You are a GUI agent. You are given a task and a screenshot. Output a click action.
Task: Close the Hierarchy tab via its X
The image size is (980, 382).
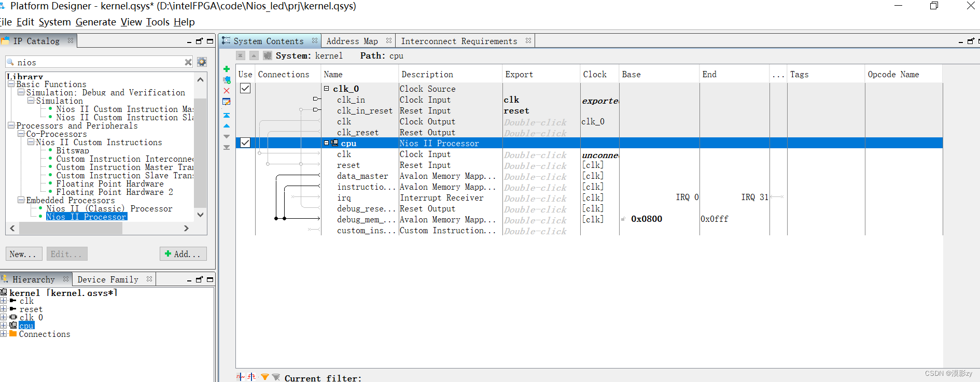coord(66,279)
